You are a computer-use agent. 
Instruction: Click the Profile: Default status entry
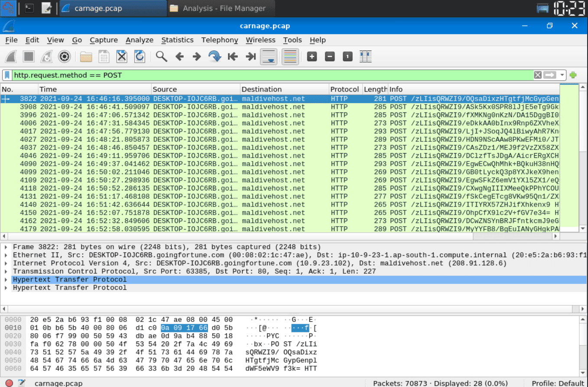(558, 383)
